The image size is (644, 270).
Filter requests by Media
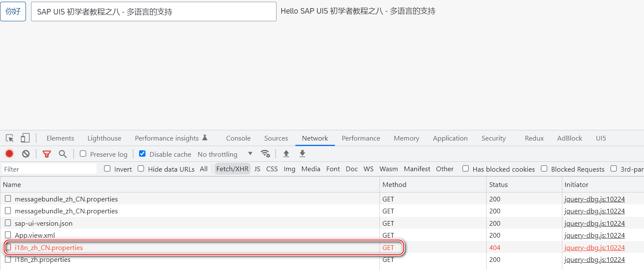point(311,169)
